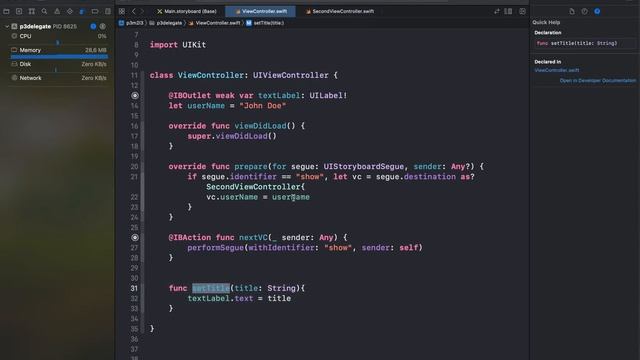This screenshot has height=360, width=640.
Task: Click UIStoryboardSegue parameter type
Action: coord(364,167)
